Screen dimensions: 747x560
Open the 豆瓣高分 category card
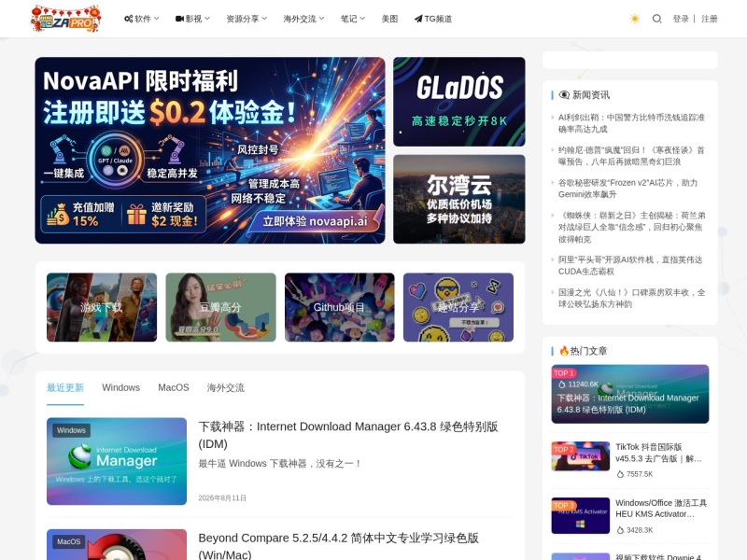pyautogui.click(x=220, y=307)
